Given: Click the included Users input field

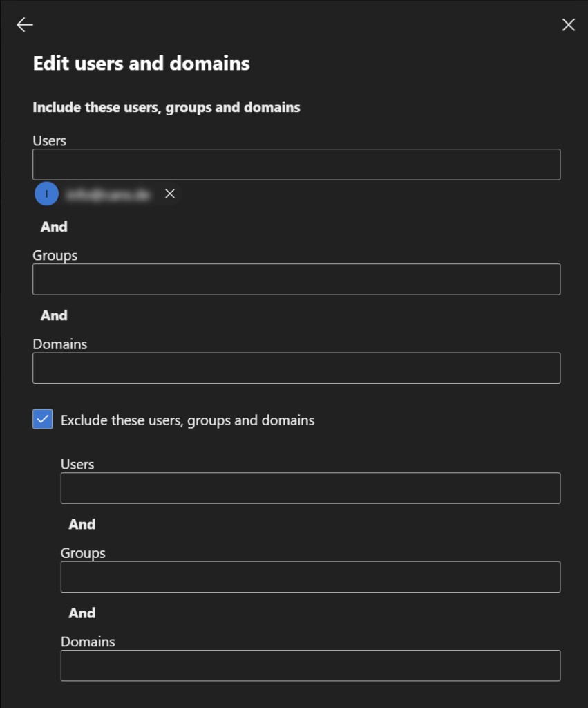Looking at the screenshot, I should 296,165.
